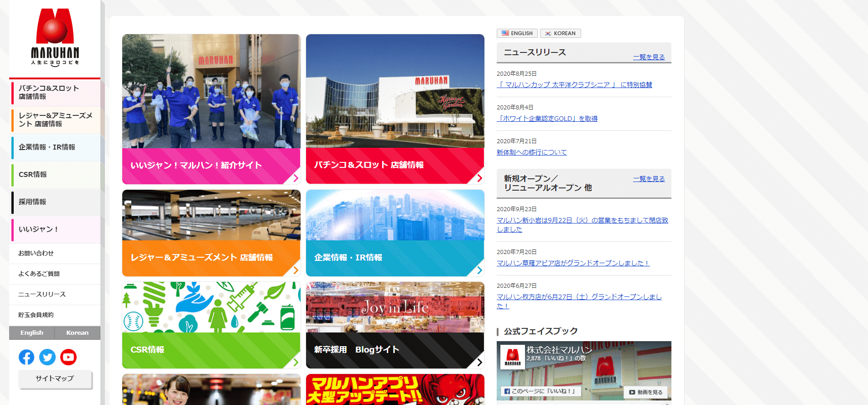
Task: Click the arrow on レジャー&アミューズメント card
Action: tap(296, 270)
